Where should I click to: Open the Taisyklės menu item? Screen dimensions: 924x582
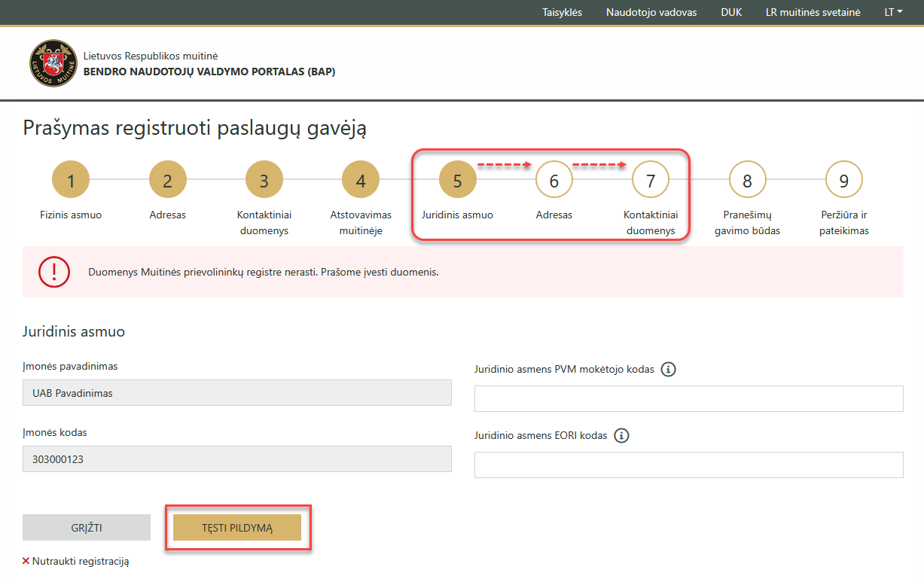tap(562, 12)
